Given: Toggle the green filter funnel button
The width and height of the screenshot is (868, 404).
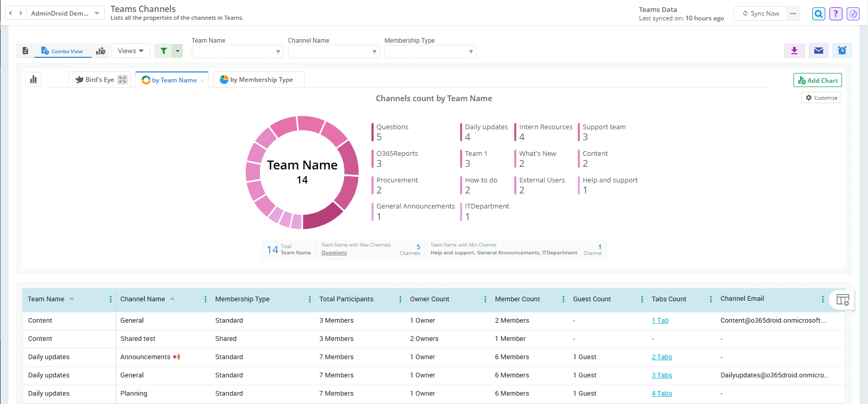Looking at the screenshot, I should tap(164, 51).
